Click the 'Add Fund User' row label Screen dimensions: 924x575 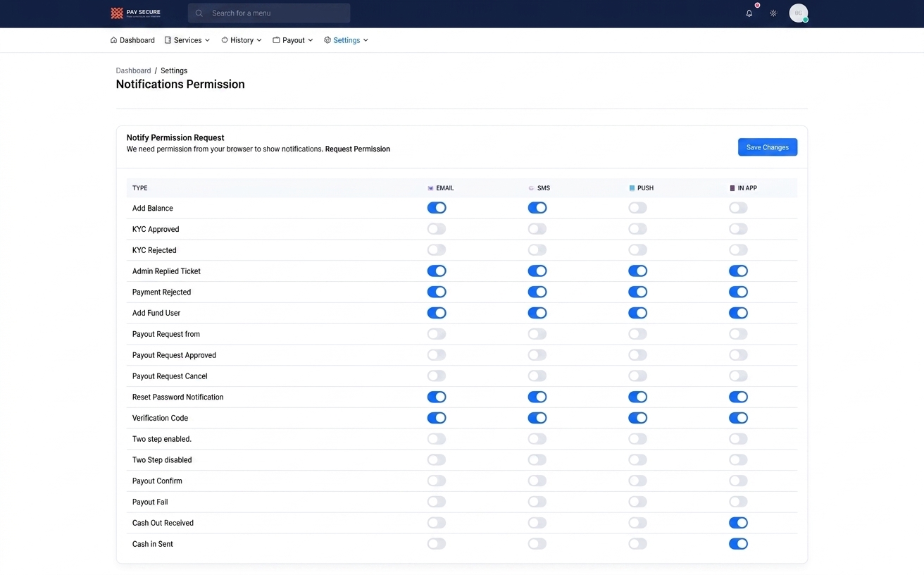(156, 313)
